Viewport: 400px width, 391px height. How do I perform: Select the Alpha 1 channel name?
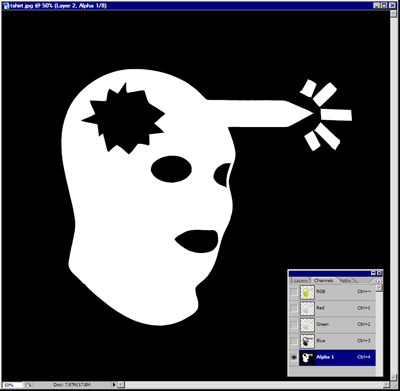pos(325,357)
